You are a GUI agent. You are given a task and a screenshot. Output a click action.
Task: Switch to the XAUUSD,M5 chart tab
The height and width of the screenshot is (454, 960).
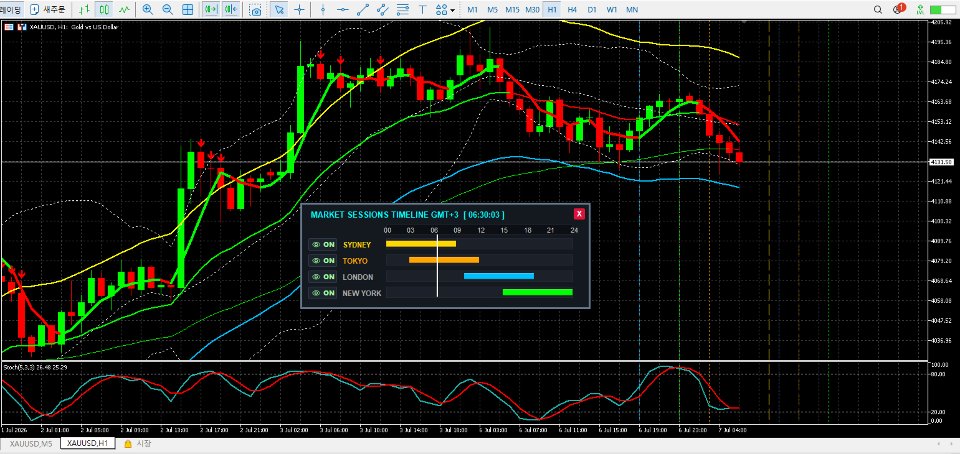30,444
